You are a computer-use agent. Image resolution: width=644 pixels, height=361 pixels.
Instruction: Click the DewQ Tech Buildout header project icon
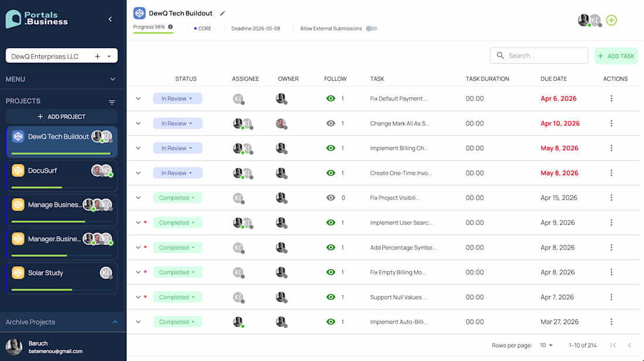139,13
